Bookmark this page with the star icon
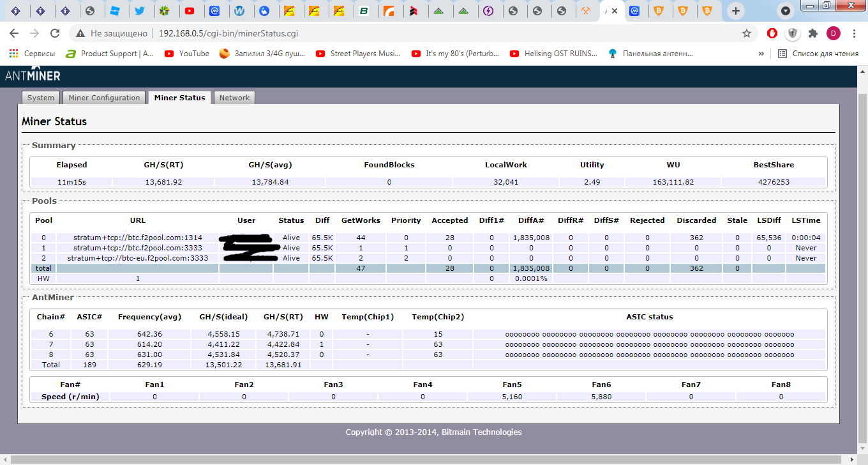Viewport: 868px width, 465px height. [746, 33]
